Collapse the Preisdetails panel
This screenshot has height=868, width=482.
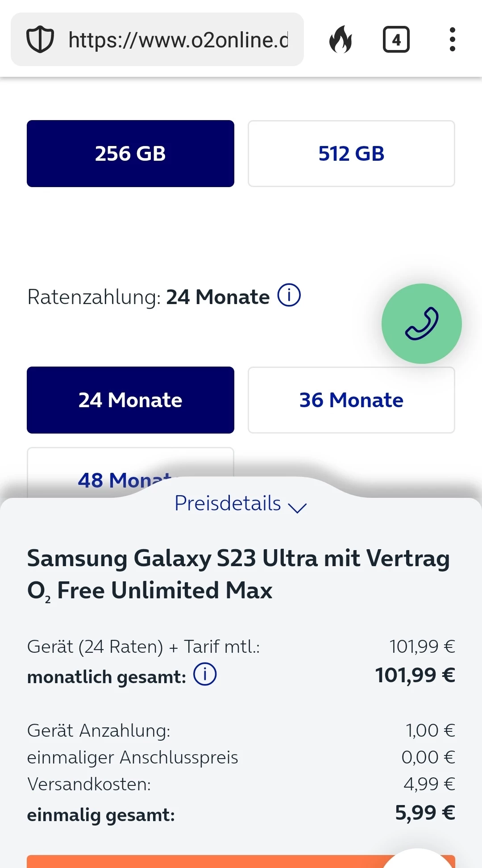point(228,504)
